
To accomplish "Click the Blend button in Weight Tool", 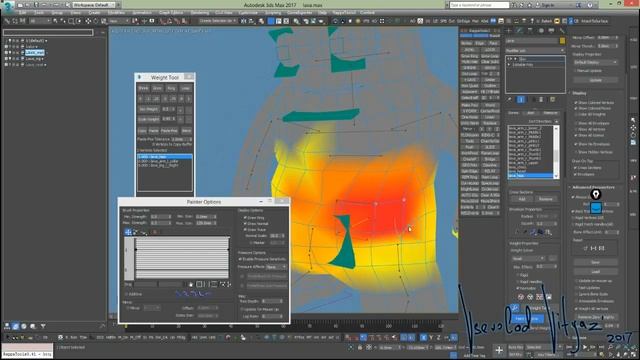I will [186, 131].
